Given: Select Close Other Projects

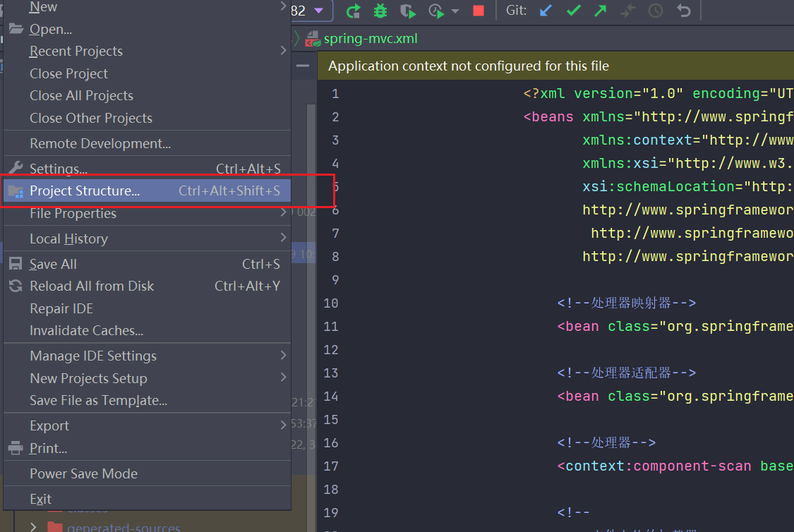Looking at the screenshot, I should pyautogui.click(x=147, y=118).
